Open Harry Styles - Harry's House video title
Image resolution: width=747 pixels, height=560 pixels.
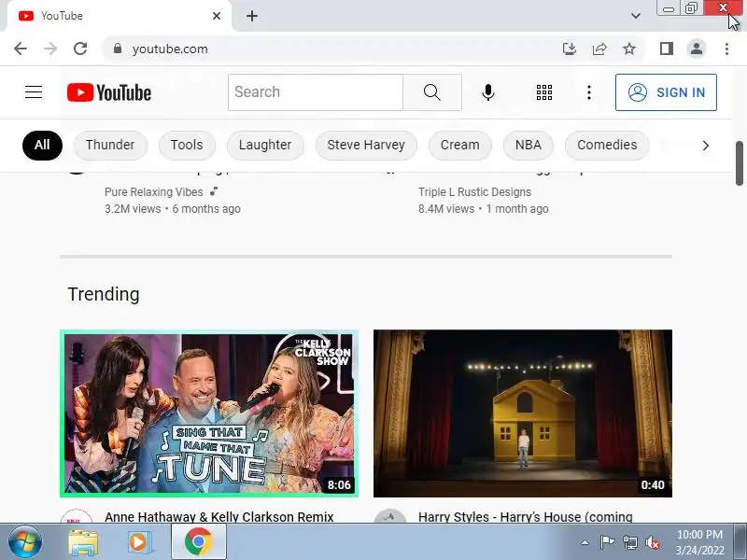click(526, 517)
